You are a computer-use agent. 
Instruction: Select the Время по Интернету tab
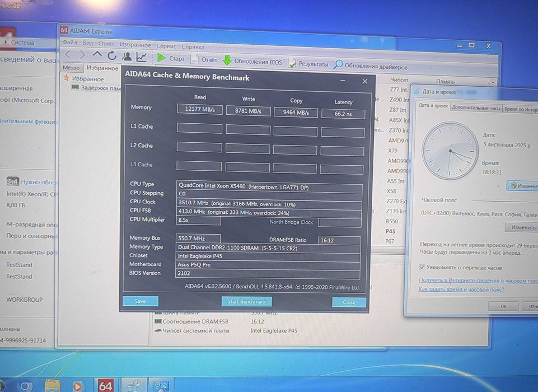(521, 109)
